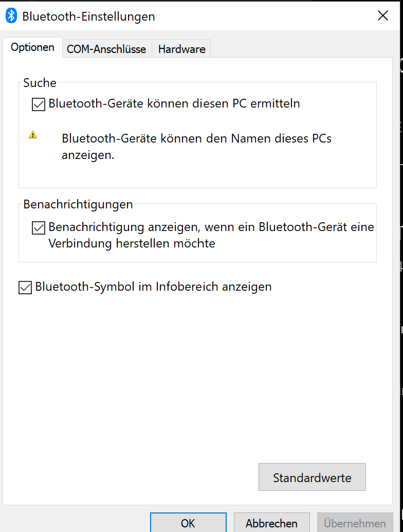Switch to the COM-Anschlüsse tab
The height and width of the screenshot is (532, 403).
coord(106,49)
